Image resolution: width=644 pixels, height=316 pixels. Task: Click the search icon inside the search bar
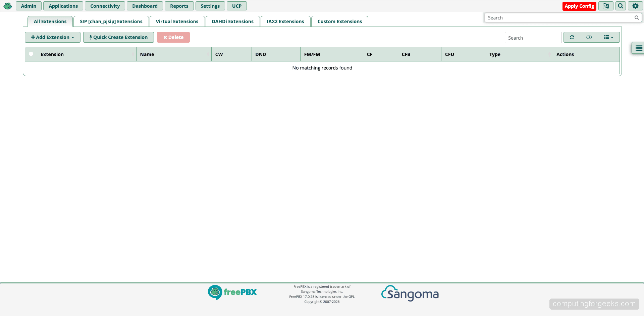pos(637,18)
